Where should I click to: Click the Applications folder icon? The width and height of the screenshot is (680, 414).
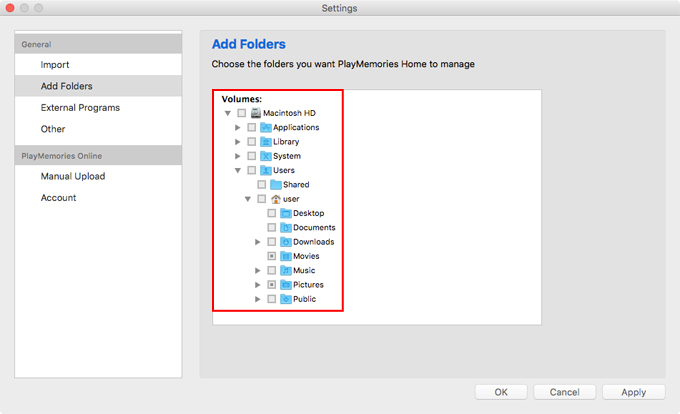266,127
